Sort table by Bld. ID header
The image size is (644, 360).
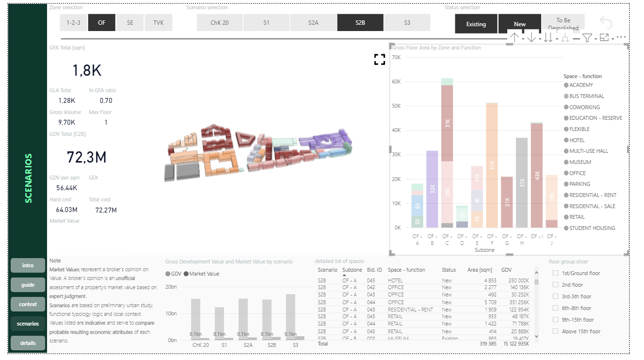point(374,270)
